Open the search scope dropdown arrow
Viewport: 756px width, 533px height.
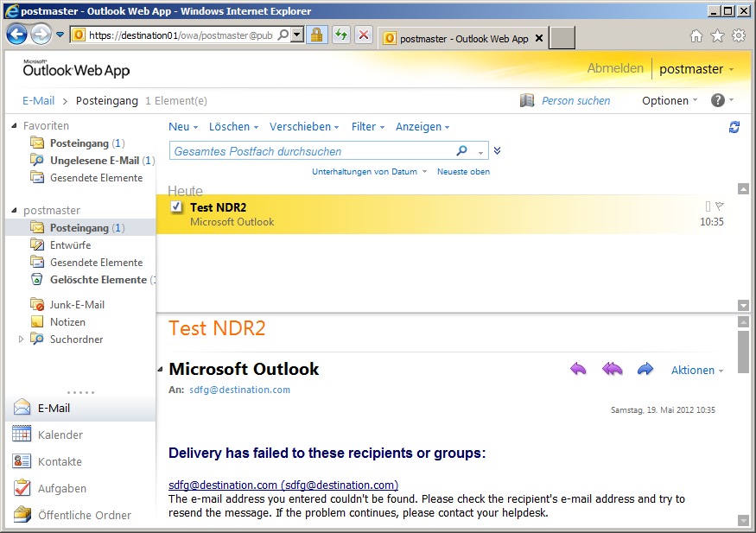[x=480, y=153]
